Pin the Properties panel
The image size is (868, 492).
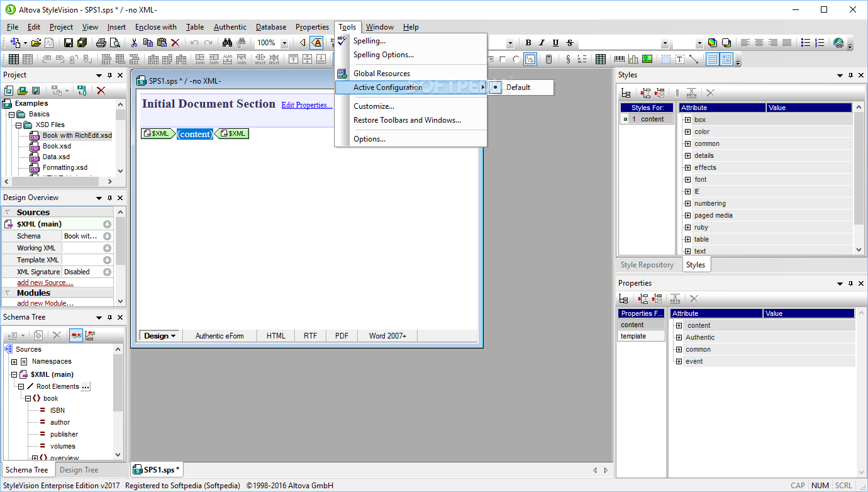[x=850, y=283]
